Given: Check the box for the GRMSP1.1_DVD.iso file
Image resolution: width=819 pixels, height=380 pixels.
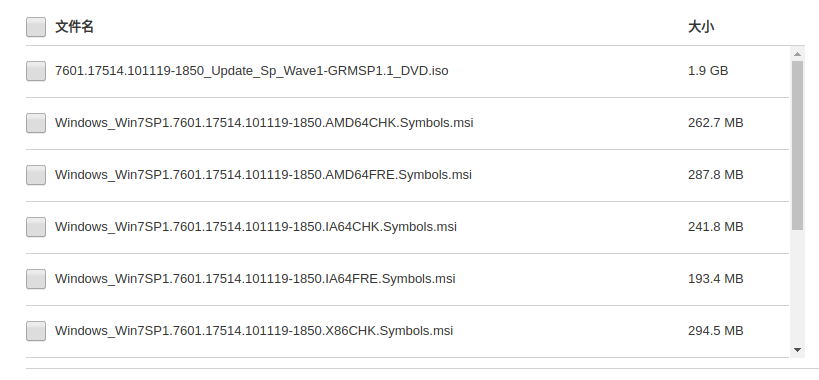Looking at the screenshot, I should click(x=36, y=71).
